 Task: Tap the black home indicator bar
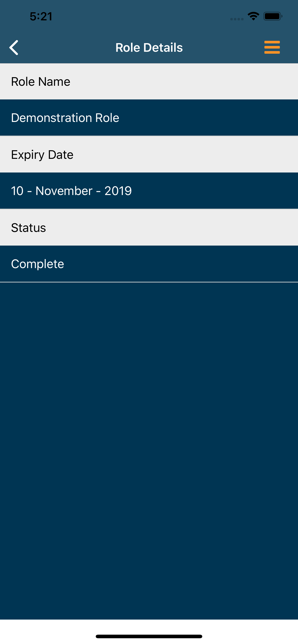[x=149, y=636]
